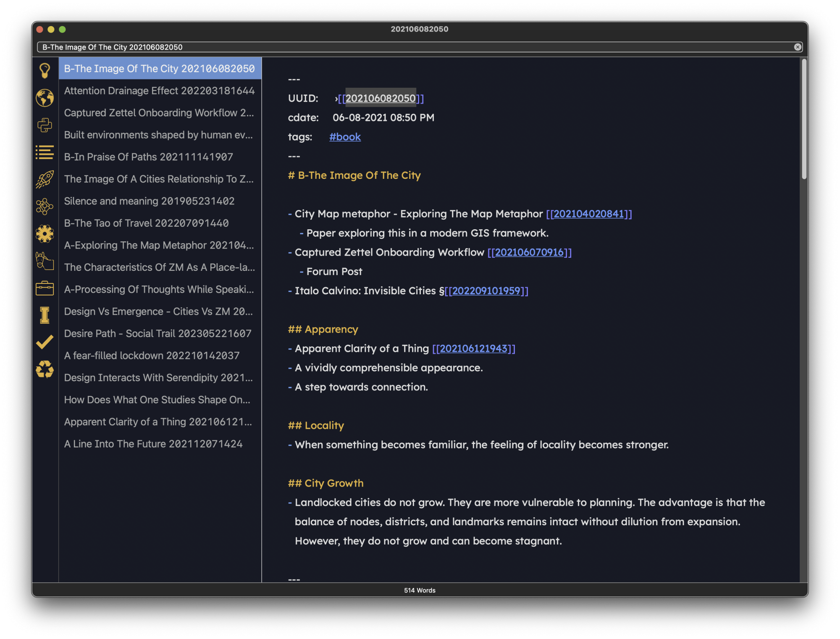
Task: Click the checkmark icon in sidebar
Action: tap(45, 342)
